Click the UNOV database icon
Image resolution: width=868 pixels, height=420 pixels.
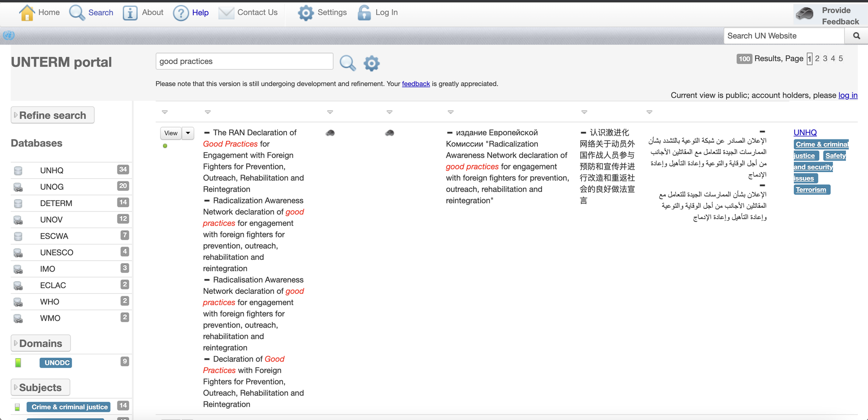pyautogui.click(x=18, y=220)
